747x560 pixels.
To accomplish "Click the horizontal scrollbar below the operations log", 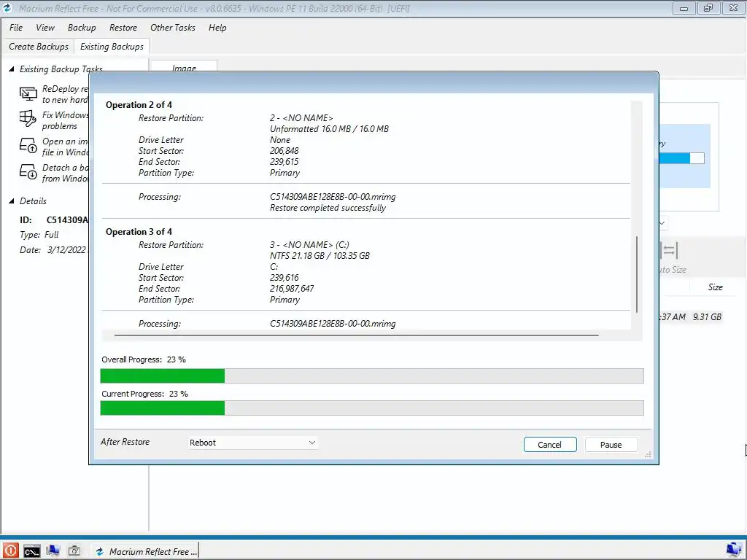I will click(356, 335).
